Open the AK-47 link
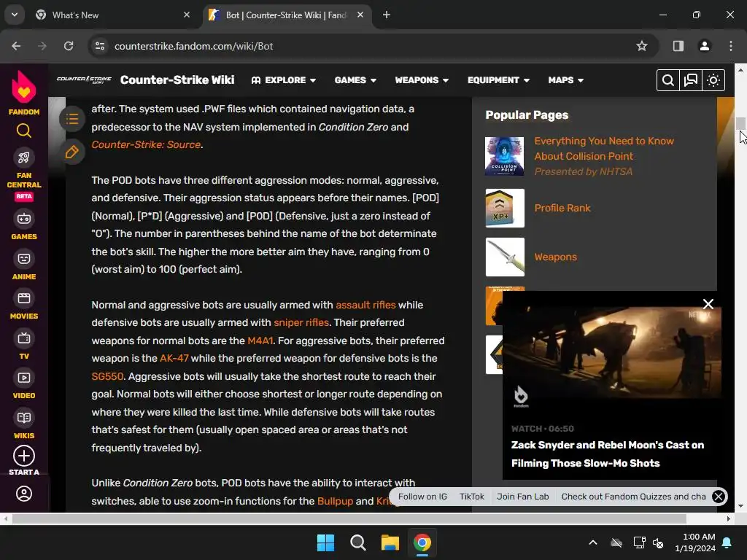Viewport: 747px width, 560px height. coord(174,358)
